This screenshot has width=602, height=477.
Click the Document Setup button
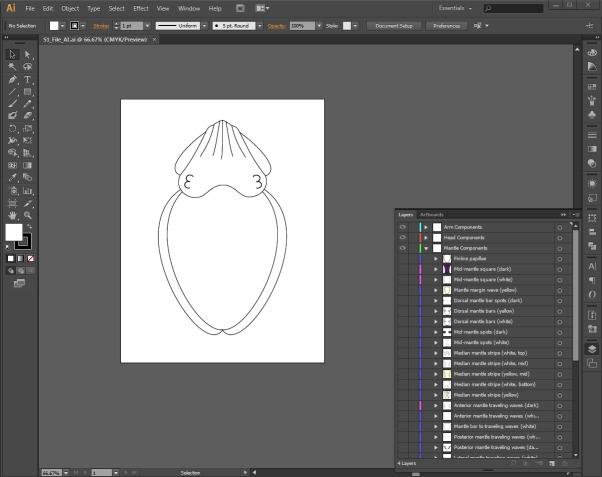point(394,26)
